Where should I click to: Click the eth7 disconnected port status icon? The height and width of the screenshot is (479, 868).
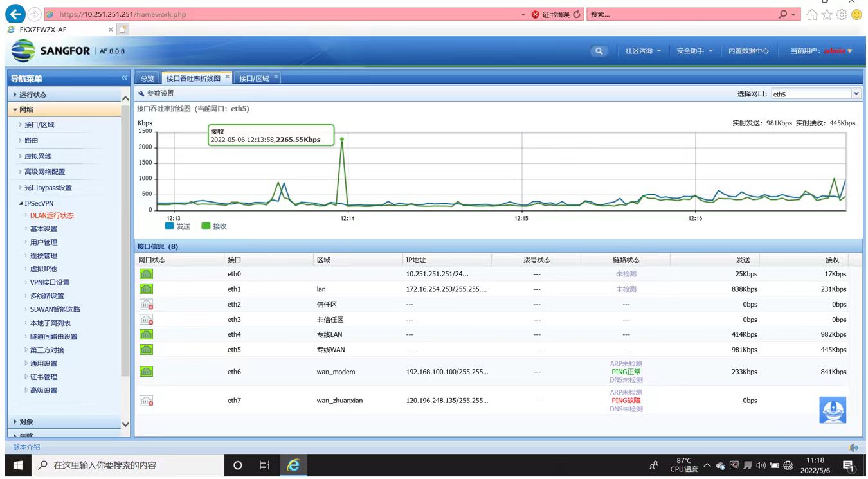tap(147, 401)
